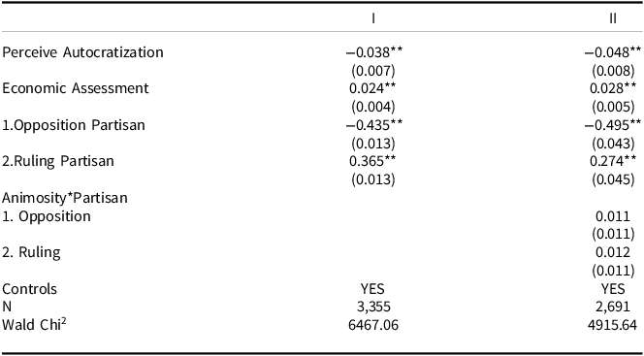Click the coefficient −0.435** in column I
Image resolution: width=644 pixels, height=356 pixels.
[374, 124]
